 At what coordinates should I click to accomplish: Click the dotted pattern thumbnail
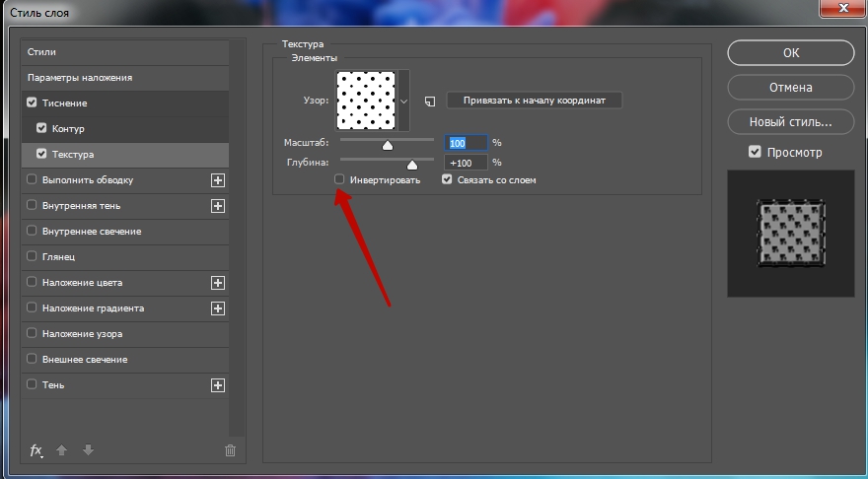click(x=366, y=101)
